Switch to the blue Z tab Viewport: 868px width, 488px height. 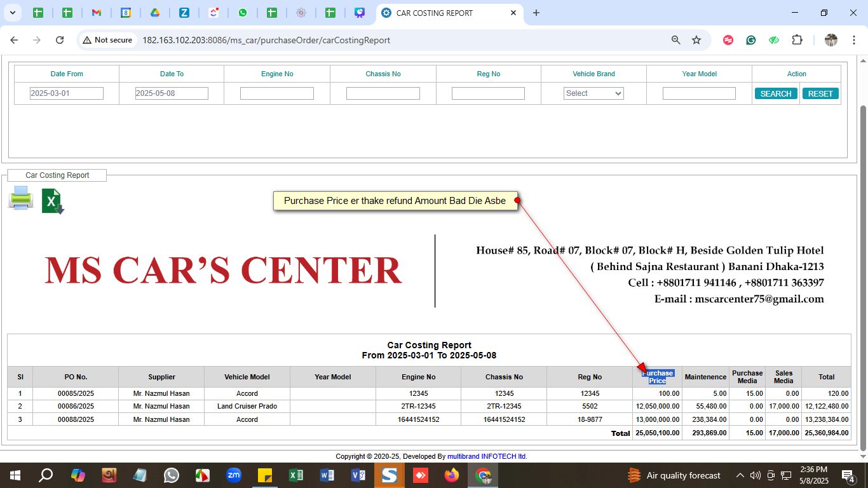(184, 13)
